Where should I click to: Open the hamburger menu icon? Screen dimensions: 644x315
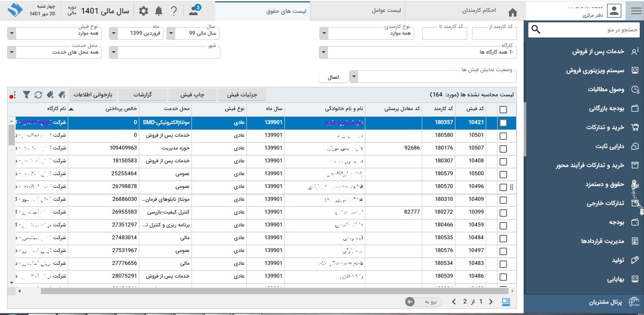coord(634,10)
